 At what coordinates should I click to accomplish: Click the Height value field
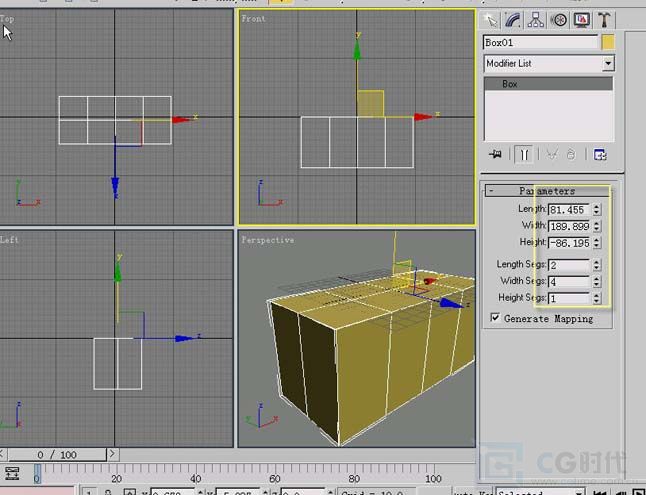point(569,243)
